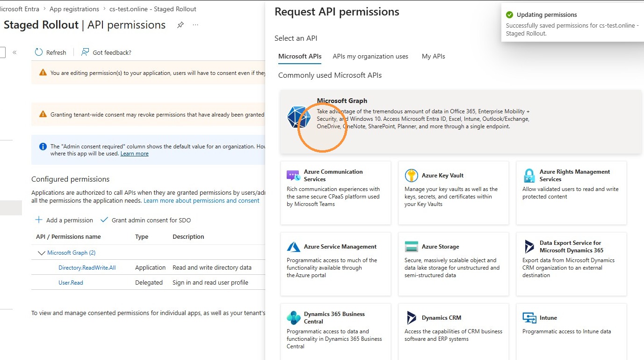Click the green success check on Updating permissions
This screenshot has height=360, width=644.
click(x=510, y=15)
